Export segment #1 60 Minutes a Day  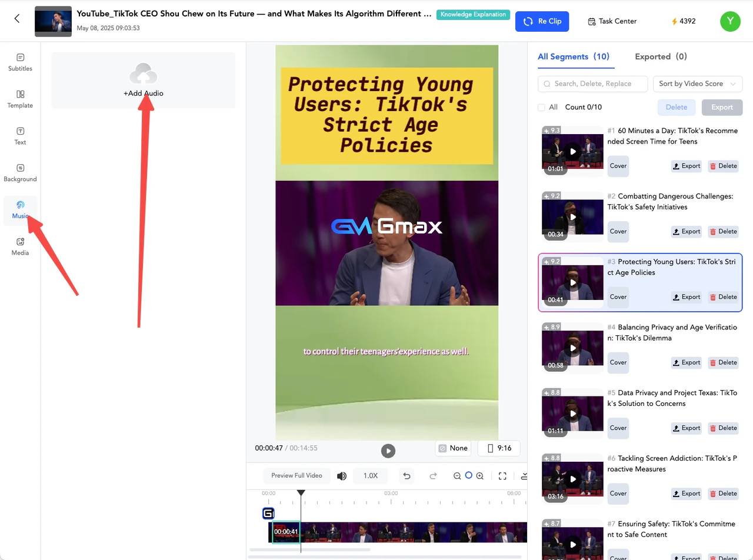coord(687,166)
